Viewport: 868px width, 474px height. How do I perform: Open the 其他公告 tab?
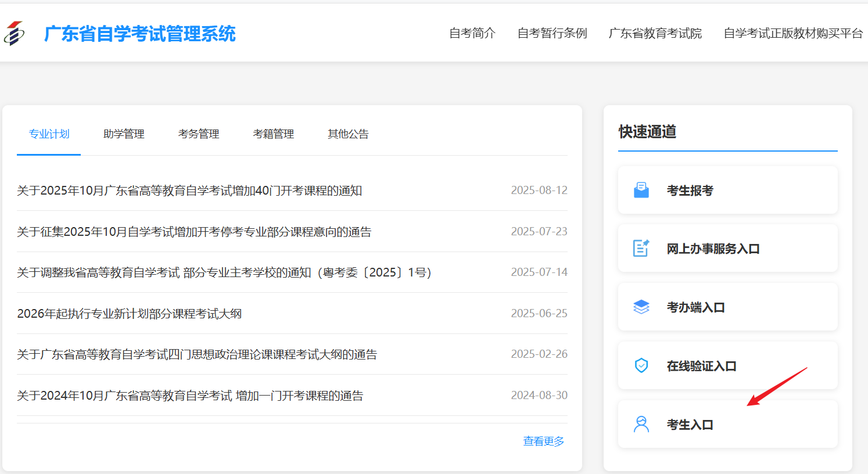pos(348,134)
